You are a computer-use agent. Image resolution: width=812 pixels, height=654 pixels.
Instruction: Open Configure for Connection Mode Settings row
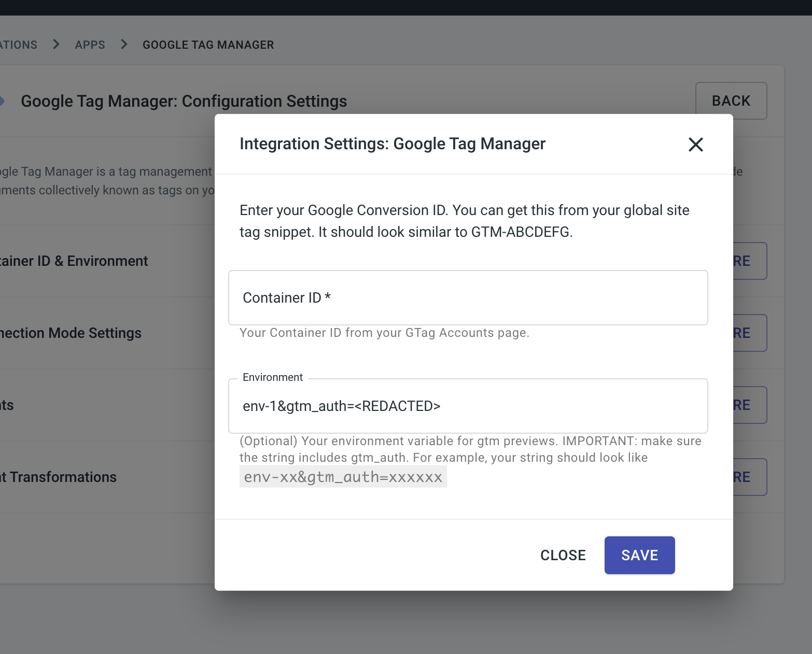[x=749, y=333]
